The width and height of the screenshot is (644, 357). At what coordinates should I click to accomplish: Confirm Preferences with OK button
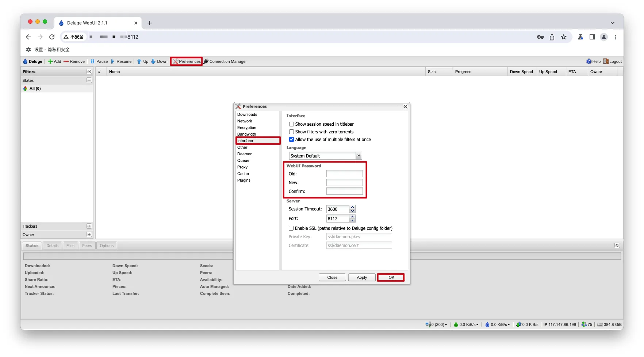(x=391, y=277)
